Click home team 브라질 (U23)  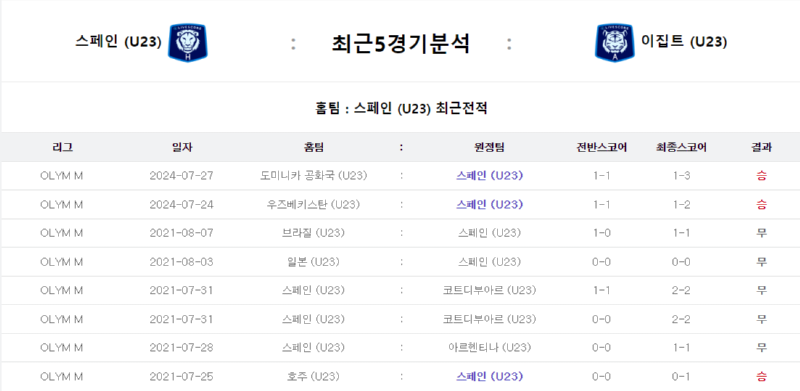pos(313,233)
